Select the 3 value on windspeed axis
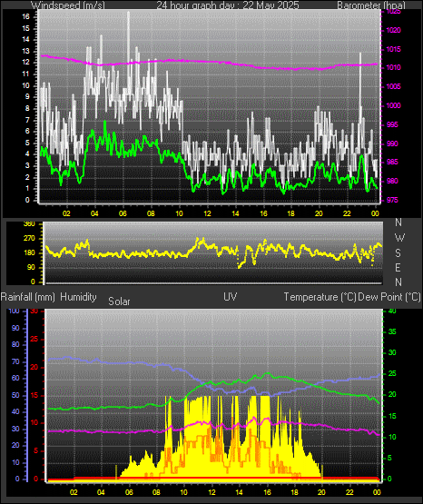 pos(27,166)
